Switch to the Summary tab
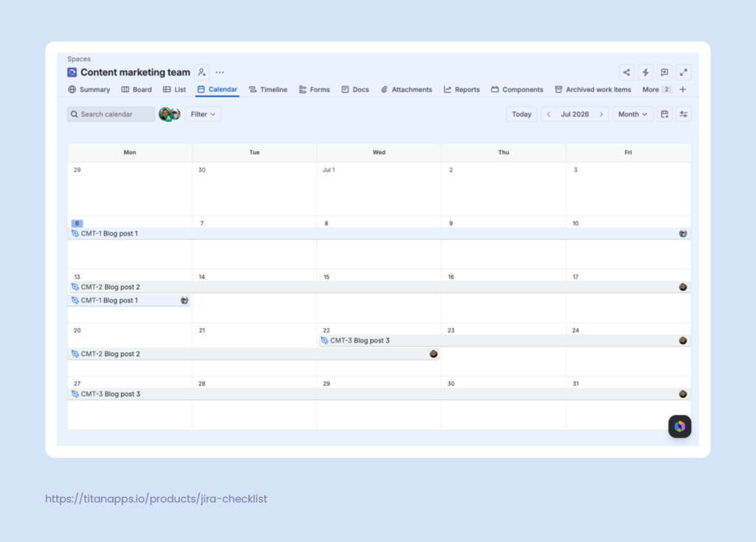This screenshot has height=542, width=756. click(x=89, y=89)
